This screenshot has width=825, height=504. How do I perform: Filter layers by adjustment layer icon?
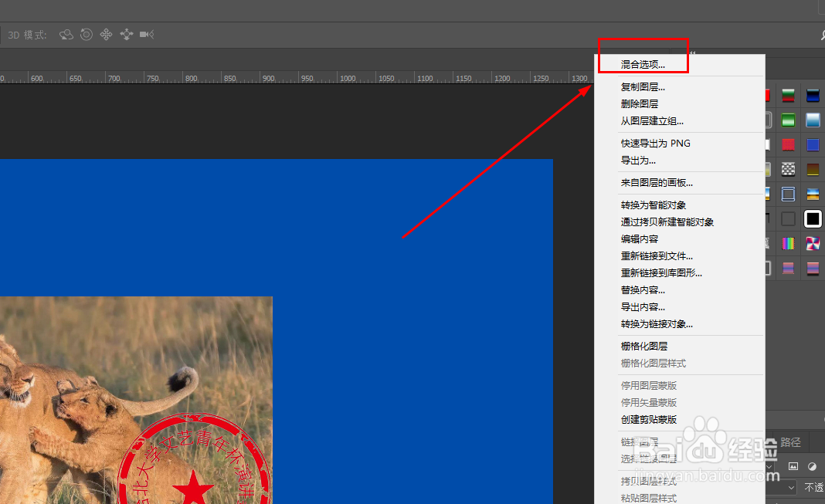tap(813, 466)
